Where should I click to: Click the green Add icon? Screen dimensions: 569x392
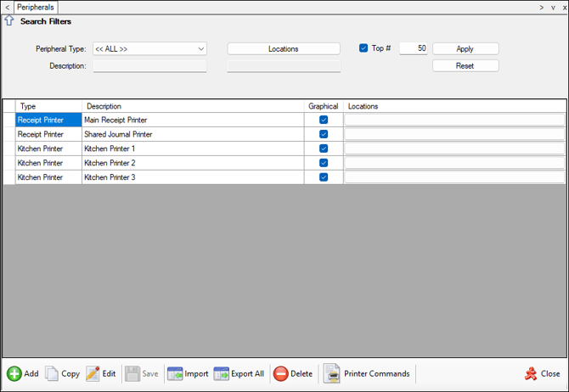(14, 373)
